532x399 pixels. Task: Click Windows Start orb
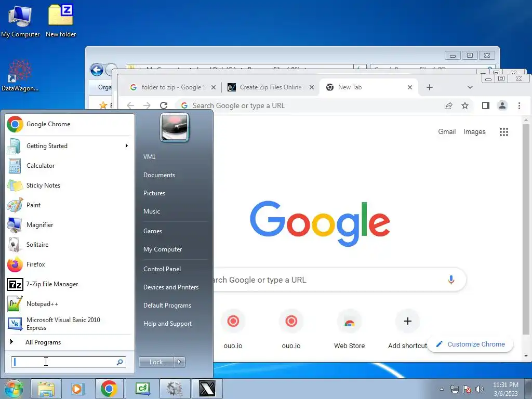[x=14, y=389]
